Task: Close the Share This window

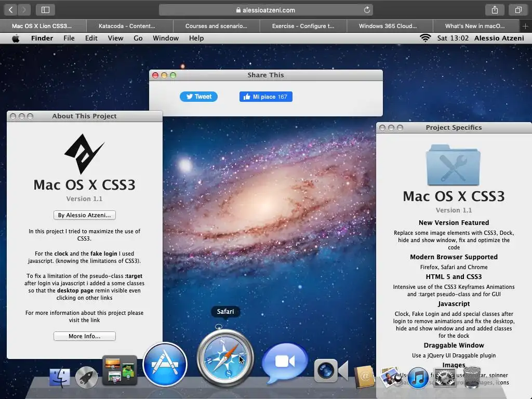Action: pos(155,75)
